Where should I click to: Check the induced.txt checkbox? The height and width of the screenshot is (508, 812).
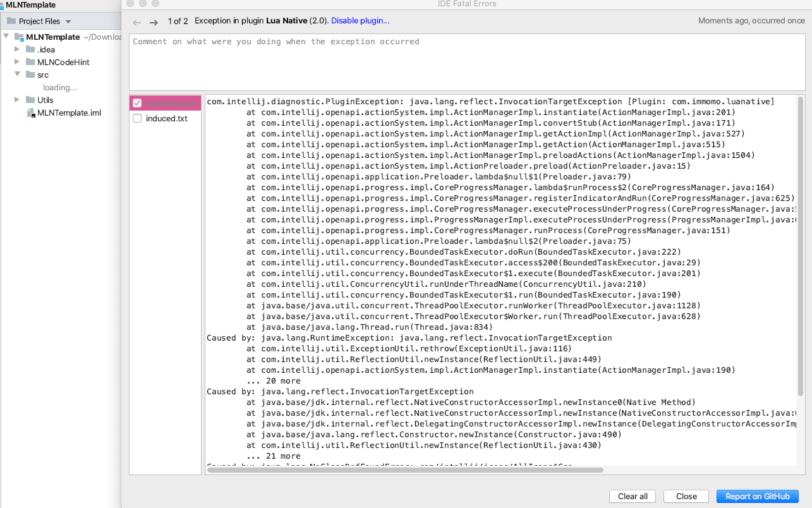click(137, 118)
